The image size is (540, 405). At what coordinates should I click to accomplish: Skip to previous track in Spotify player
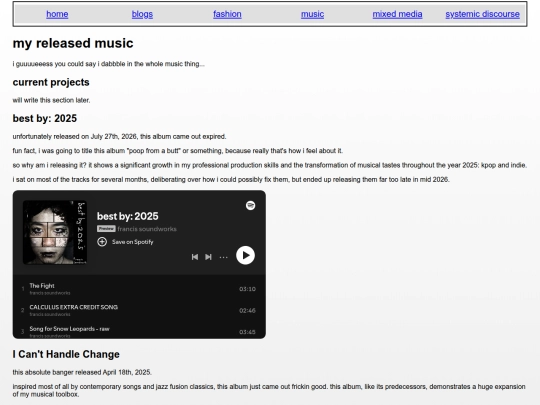click(x=195, y=257)
